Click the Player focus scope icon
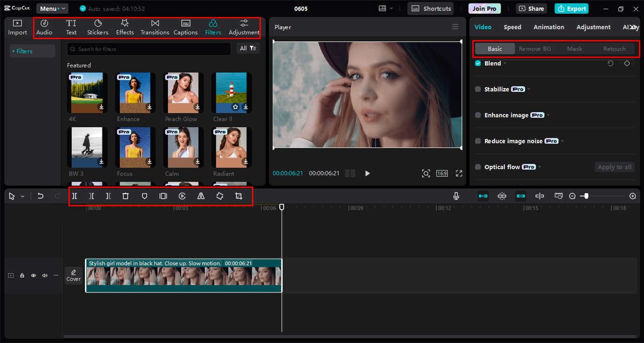This screenshot has width=644, height=343. pyautogui.click(x=426, y=173)
